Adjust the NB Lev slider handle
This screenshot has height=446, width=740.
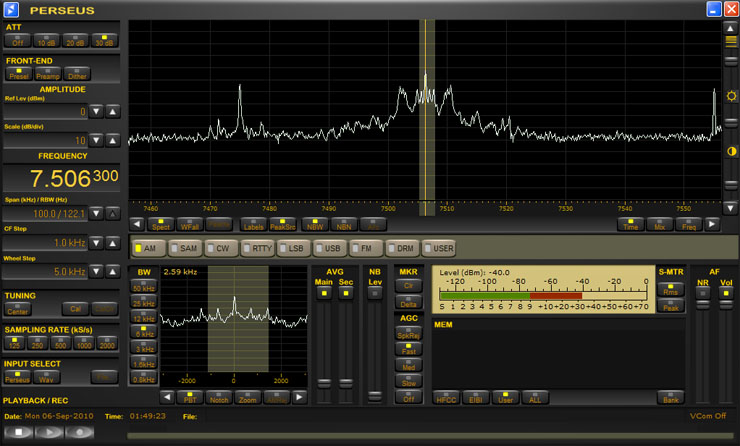pos(375,396)
